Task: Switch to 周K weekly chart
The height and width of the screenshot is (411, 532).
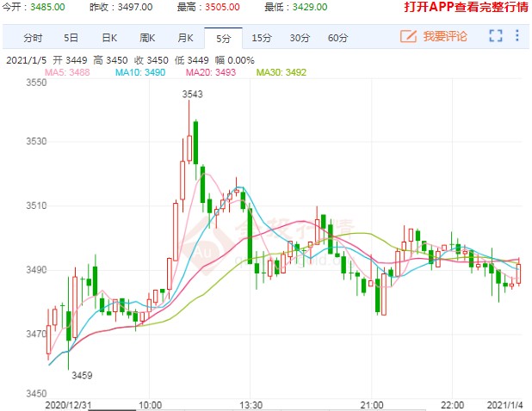Action: point(146,38)
